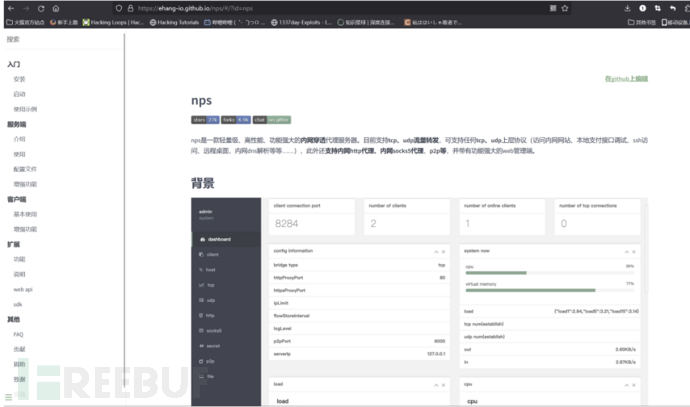Open the 安装 docs page

[19, 79]
